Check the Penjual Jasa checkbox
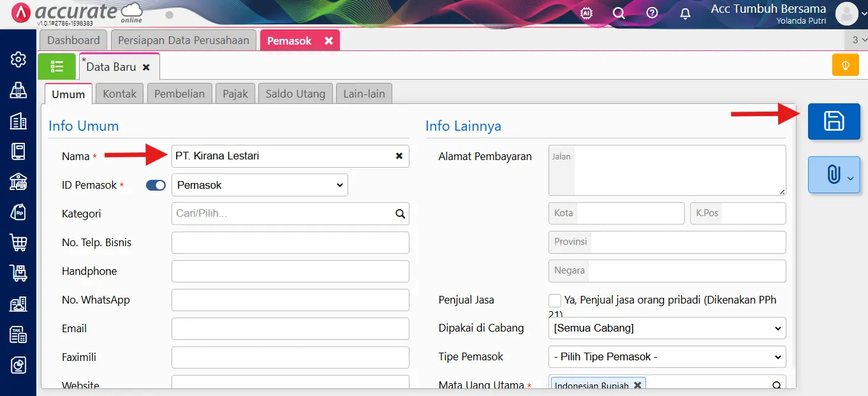The height and width of the screenshot is (396, 868). coord(555,300)
